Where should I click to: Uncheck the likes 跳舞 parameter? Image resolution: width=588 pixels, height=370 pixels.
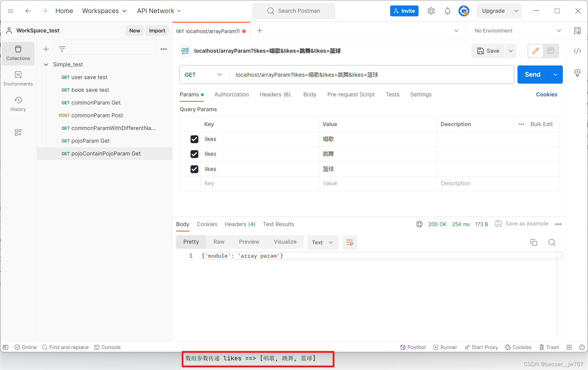194,154
